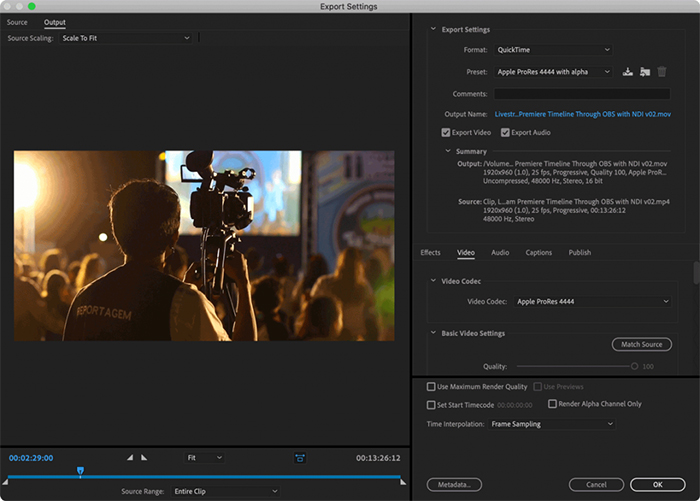Click the blue playhead on the timeline
Image resolution: width=700 pixels, height=501 pixels.
click(x=80, y=471)
